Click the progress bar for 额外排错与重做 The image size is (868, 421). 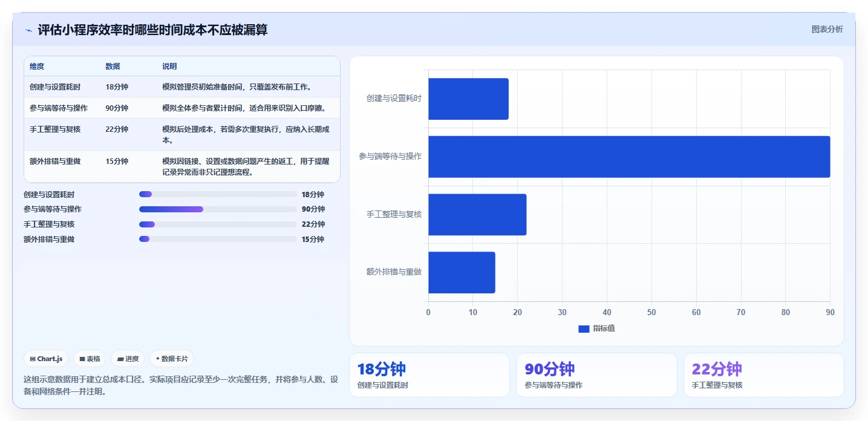pyautogui.click(x=218, y=239)
